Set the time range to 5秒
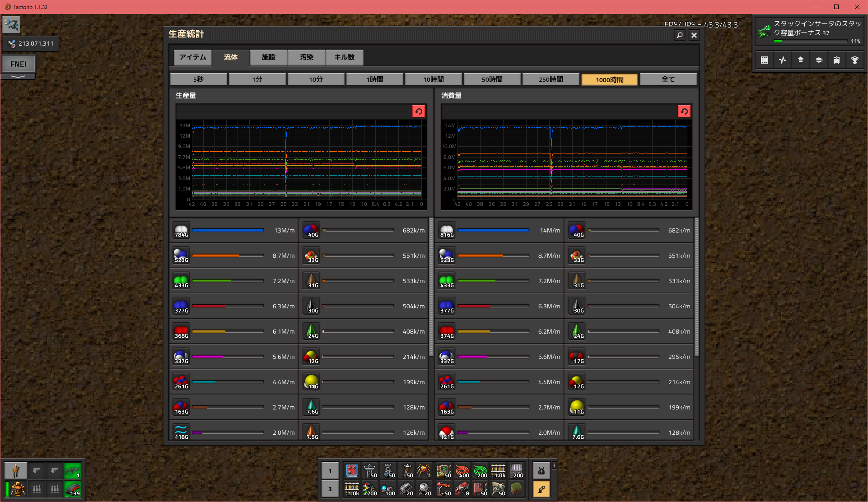 click(199, 79)
